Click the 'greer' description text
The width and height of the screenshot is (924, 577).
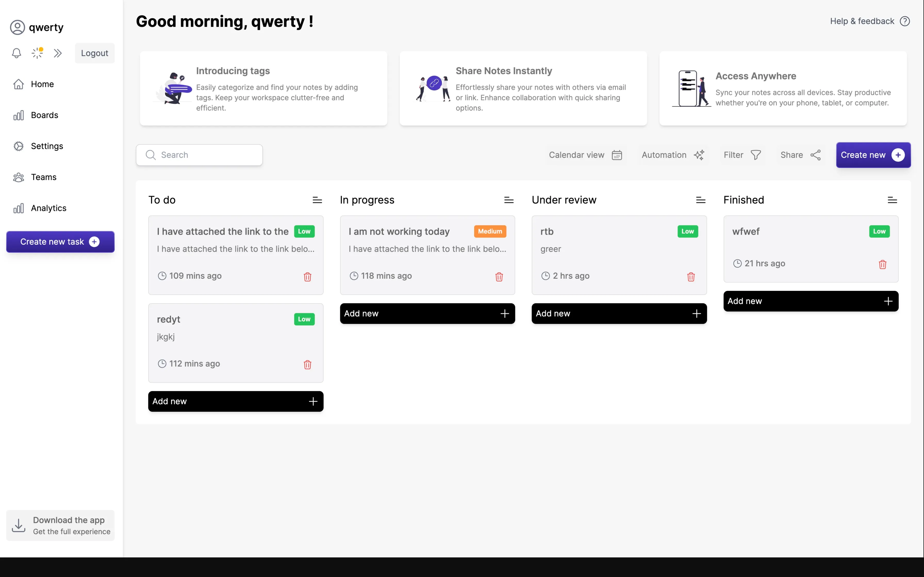(550, 249)
